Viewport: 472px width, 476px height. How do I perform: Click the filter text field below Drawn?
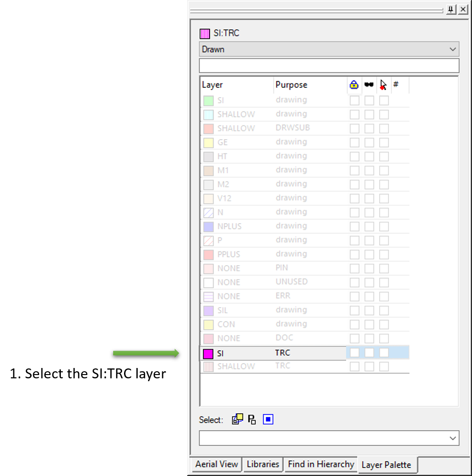[329, 66]
